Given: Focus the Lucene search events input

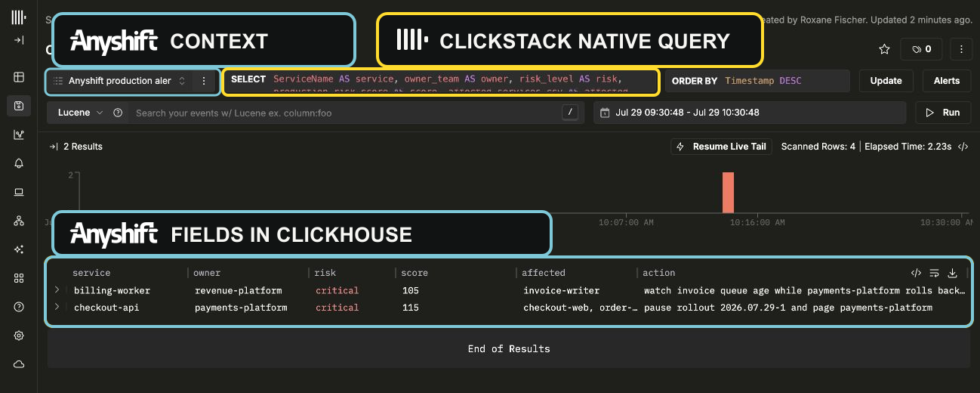Looking at the screenshot, I should click(344, 113).
